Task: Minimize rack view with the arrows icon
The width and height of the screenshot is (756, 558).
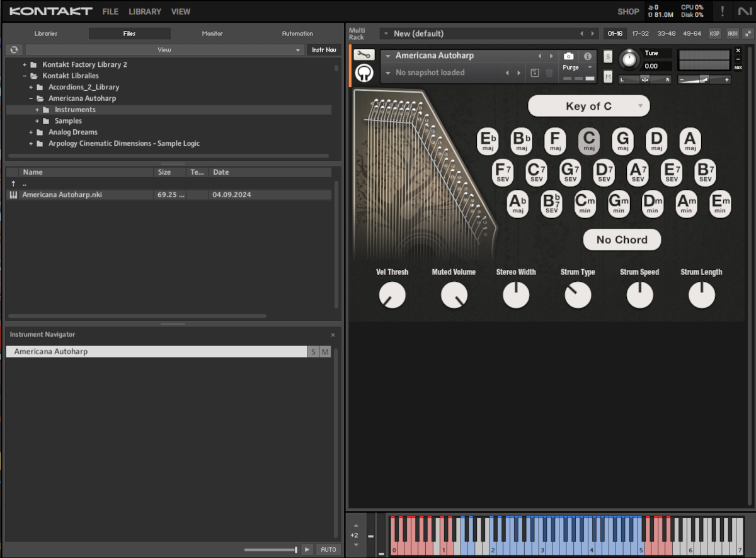Action: tap(747, 33)
